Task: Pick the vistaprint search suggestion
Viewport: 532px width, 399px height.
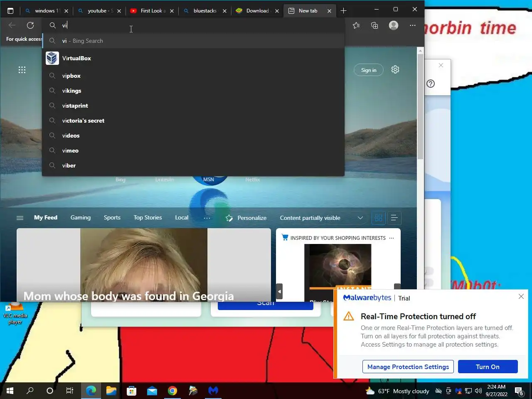Action: coord(193,106)
